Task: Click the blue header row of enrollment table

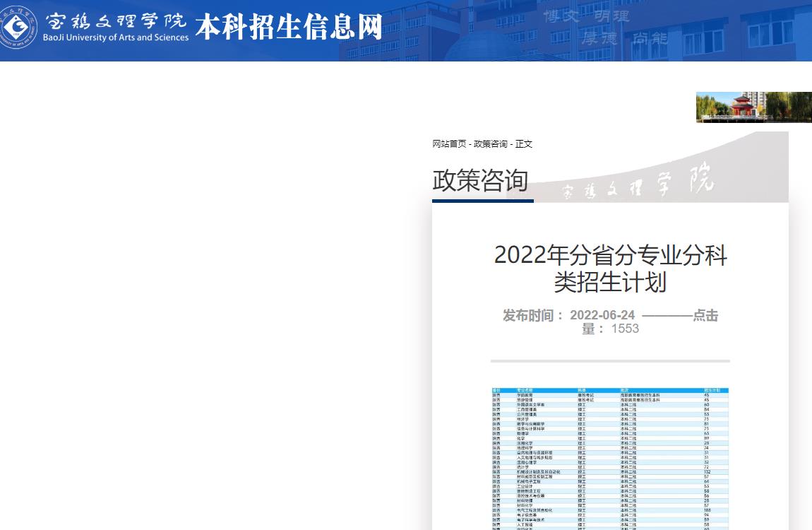Action: point(610,390)
